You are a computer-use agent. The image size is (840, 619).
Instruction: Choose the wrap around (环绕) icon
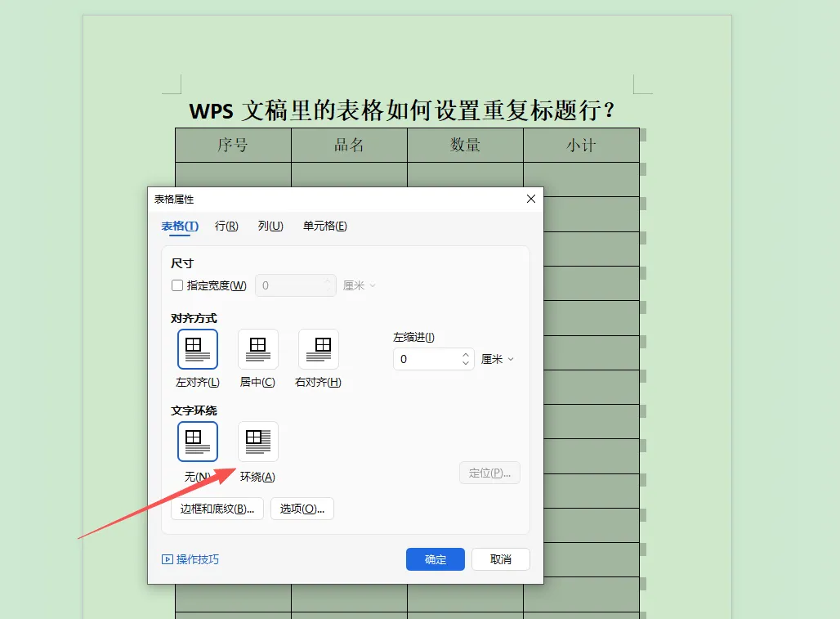(x=257, y=441)
